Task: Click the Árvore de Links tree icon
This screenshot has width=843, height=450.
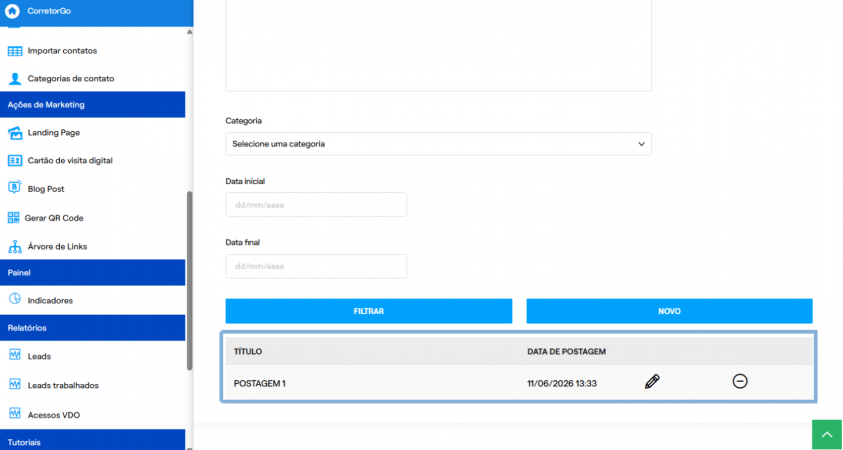Action: pyautogui.click(x=15, y=247)
